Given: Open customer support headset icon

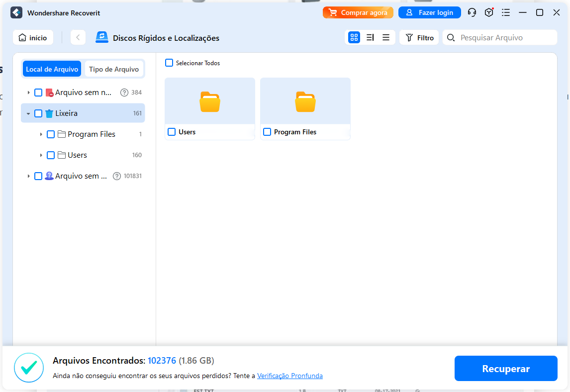Looking at the screenshot, I should coord(472,13).
